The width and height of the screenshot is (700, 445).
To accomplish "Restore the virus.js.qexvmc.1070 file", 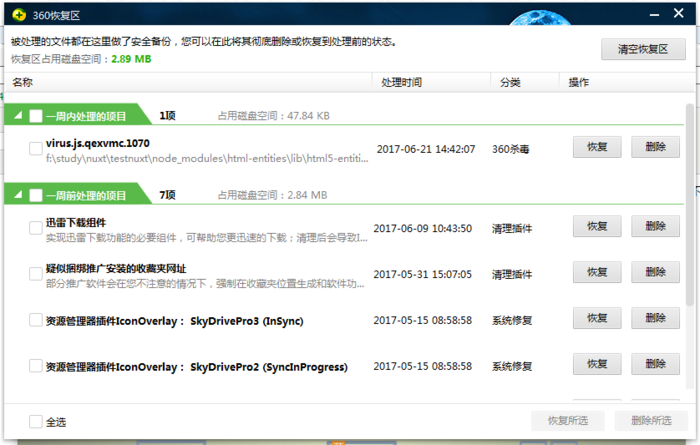I will 597,147.
